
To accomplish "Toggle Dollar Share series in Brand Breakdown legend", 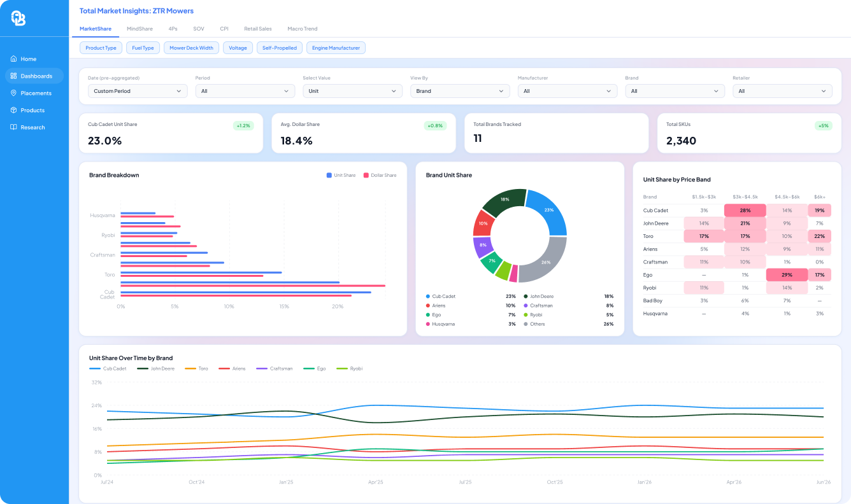I will (x=380, y=175).
